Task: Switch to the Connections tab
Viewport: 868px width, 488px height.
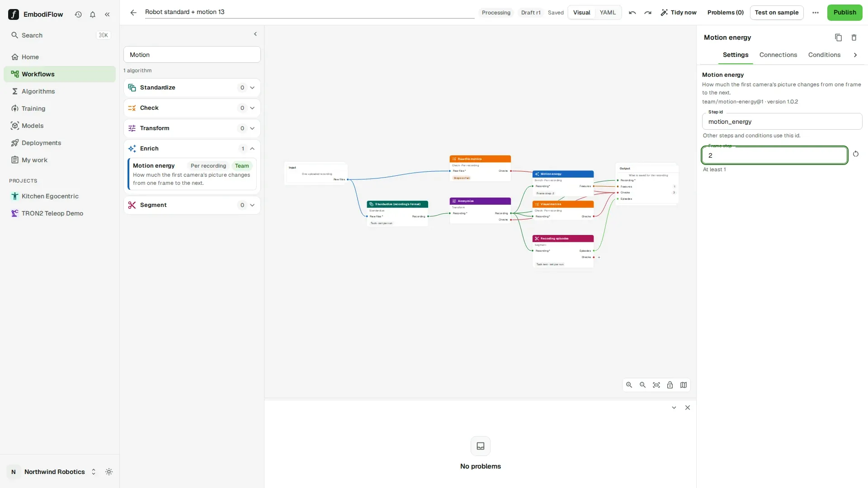Action: pos(778,55)
